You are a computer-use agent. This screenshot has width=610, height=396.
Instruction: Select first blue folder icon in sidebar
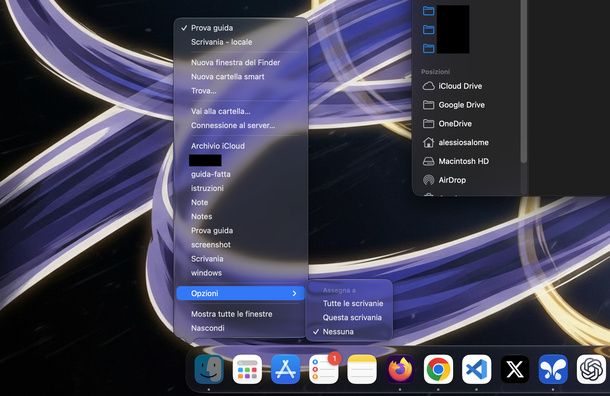click(x=428, y=11)
